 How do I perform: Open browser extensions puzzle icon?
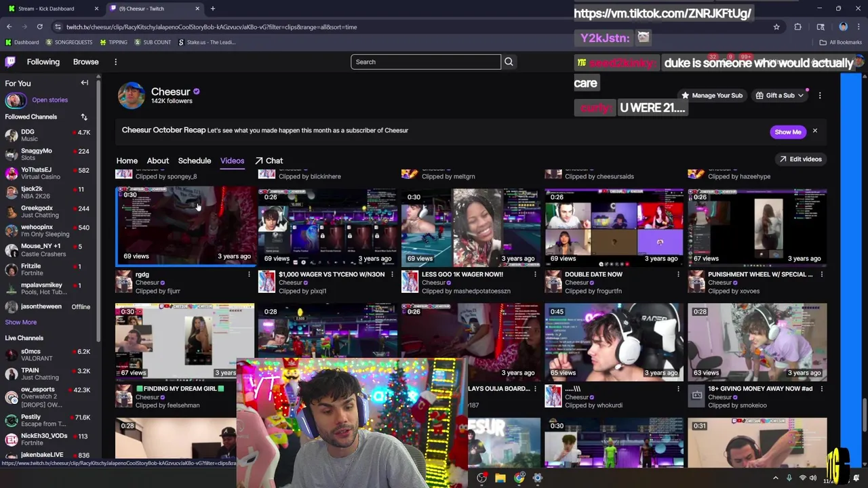[797, 27]
